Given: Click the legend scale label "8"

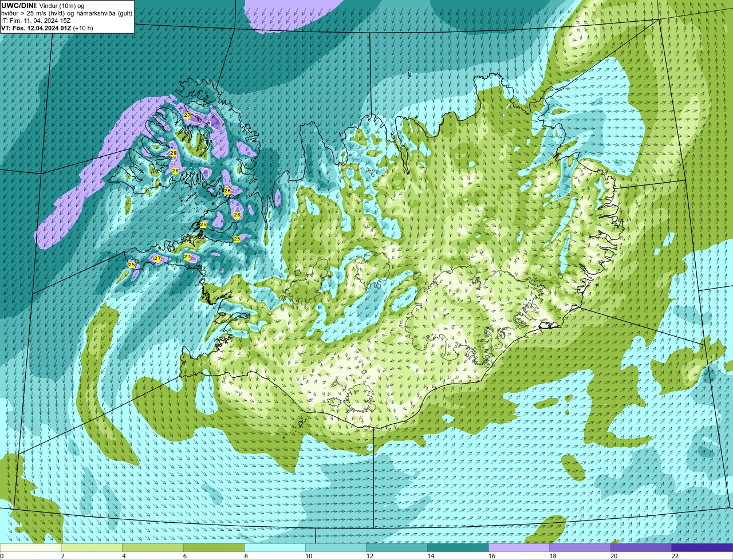Looking at the screenshot, I should 246,556.
